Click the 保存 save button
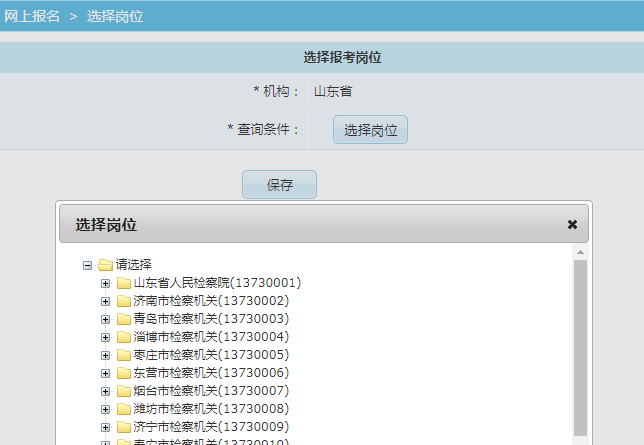 (x=279, y=185)
